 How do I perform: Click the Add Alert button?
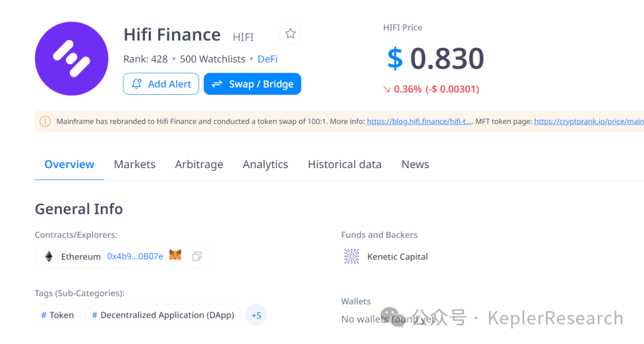[x=161, y=84]
